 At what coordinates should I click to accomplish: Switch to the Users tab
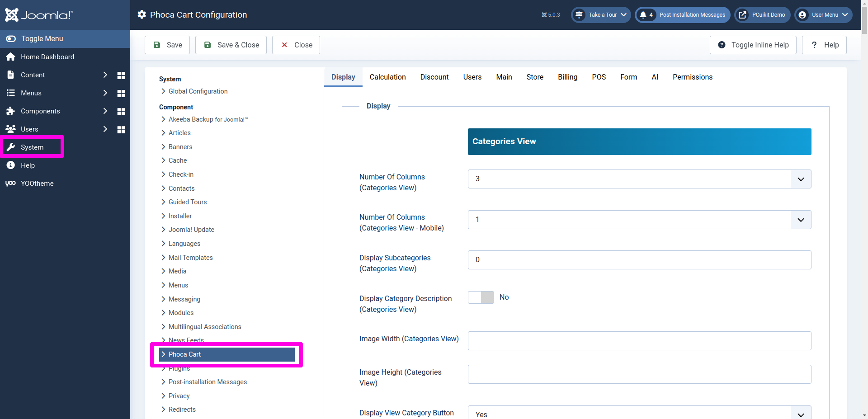pos(472,77)
